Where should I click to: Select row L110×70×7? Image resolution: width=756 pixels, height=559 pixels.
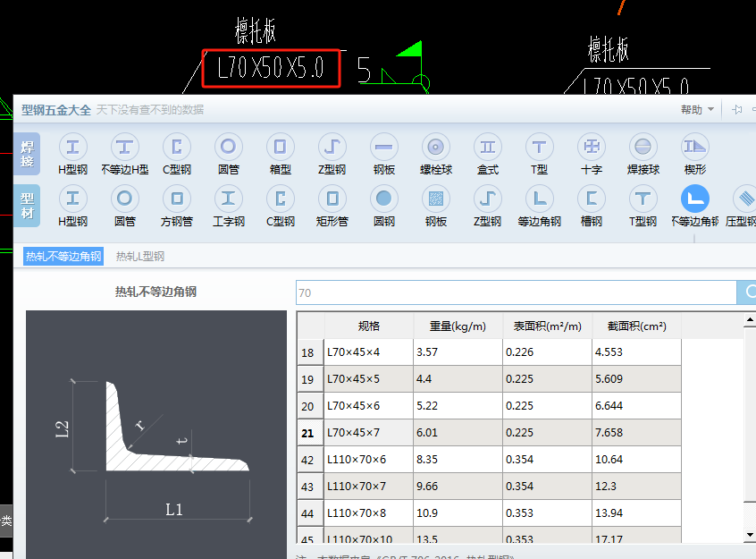coord(489,487)
